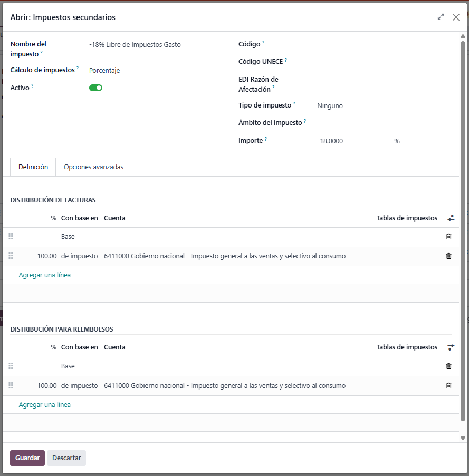This screenshot has width=469, height=476.
Task: Grab drag handle of invoice Base row
Action: click(11, 237)
